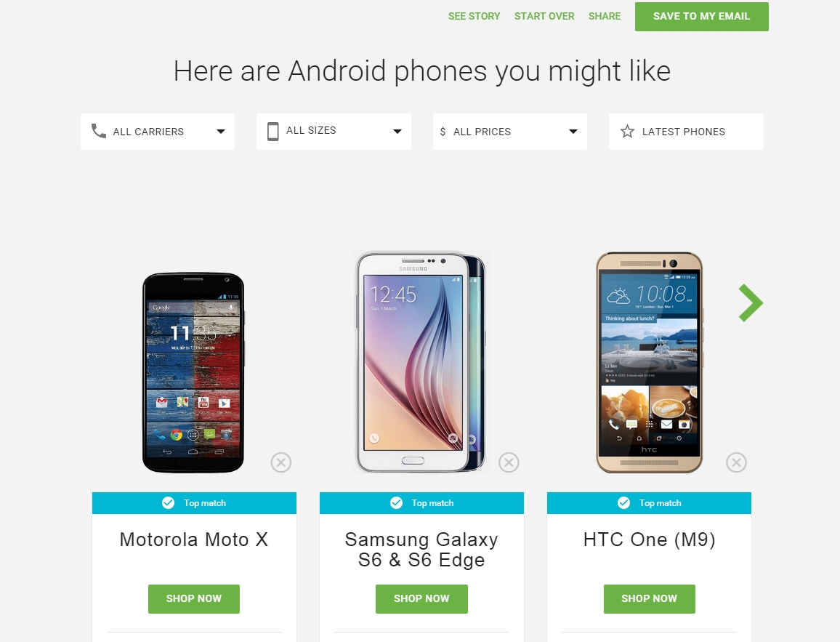Click the Motorola Moto X phone image
Viewport: 840px width, 642px height.
(x=193, y=373)
